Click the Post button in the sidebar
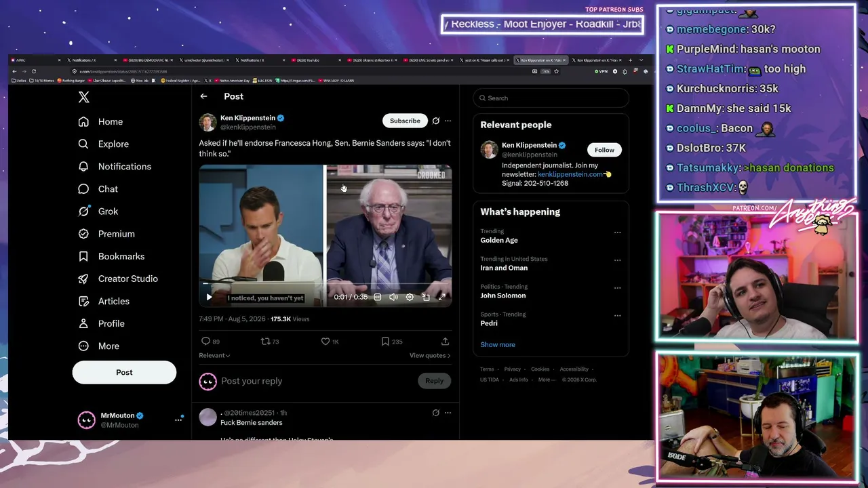The width and height of the screenshot is (868, 488). [x=124, y=372]
